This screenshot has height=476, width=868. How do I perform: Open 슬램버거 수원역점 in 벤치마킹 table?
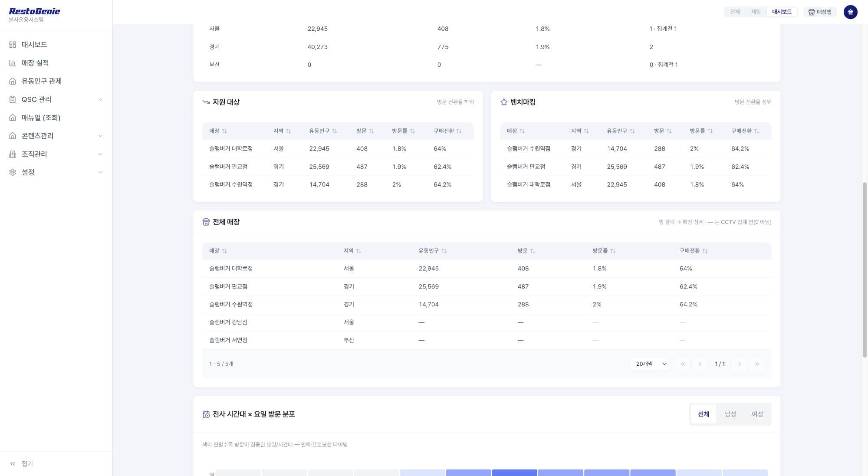tap(635, 148)
